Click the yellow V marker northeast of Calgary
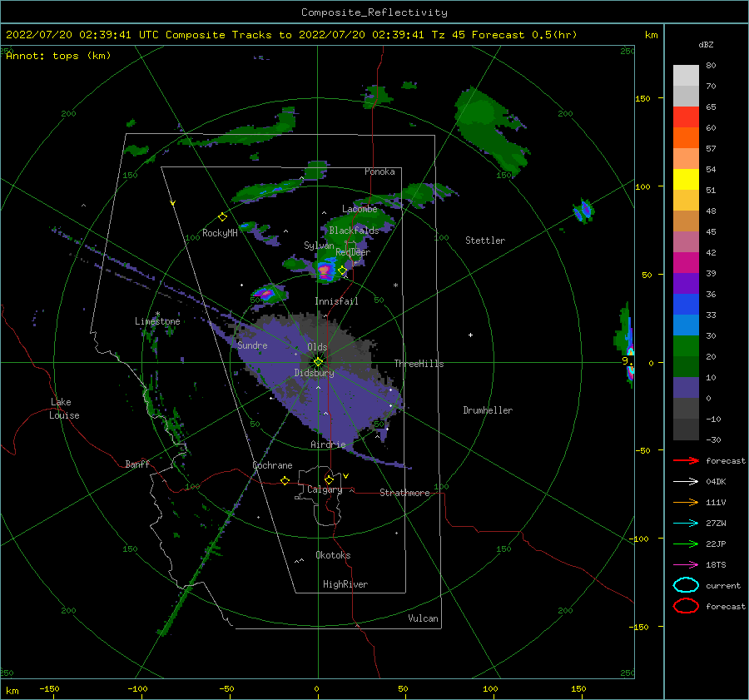The image size is (749, 700). 346,476
